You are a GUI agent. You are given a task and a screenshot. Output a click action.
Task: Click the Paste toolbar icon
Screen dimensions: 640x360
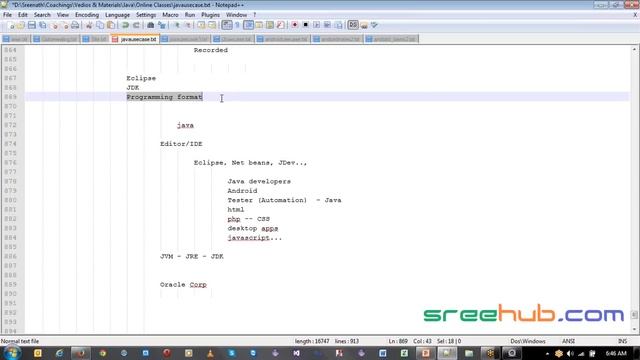pyautogui.click(x=111, y=25)
